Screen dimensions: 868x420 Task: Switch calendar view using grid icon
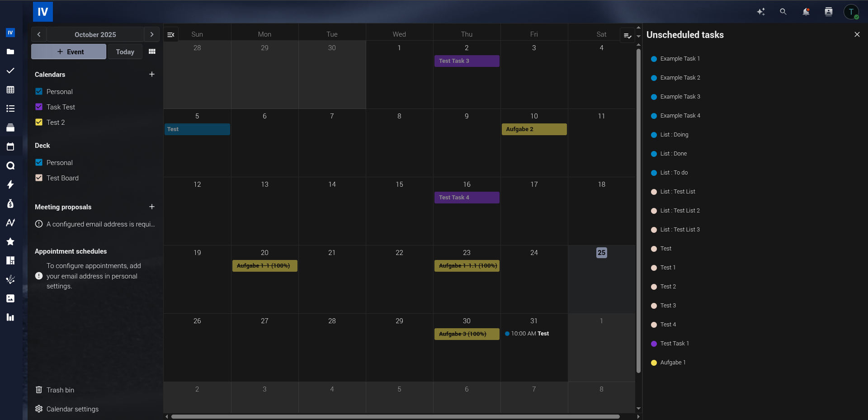pos(152,52)
